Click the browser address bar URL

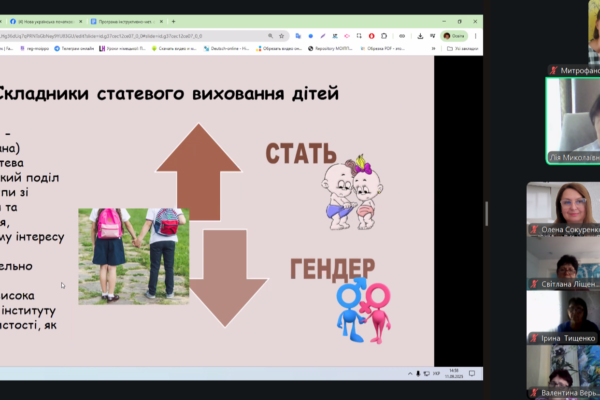[101, 36]
